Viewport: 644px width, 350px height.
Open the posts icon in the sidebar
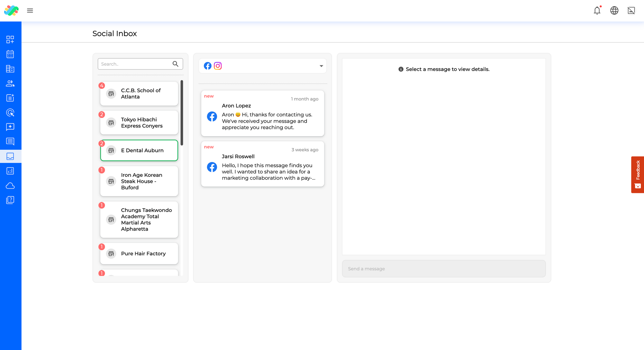tap(10, 98)
